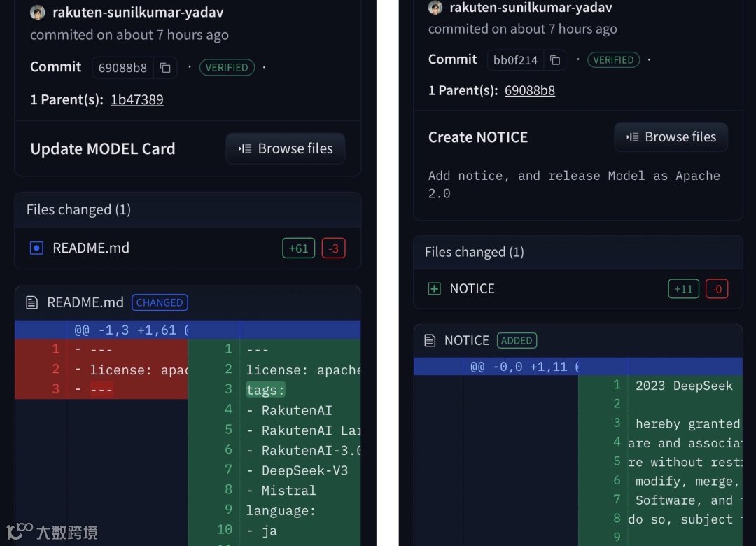
Task: Open NOTICE in Files changed list
Action: (472, 288)
